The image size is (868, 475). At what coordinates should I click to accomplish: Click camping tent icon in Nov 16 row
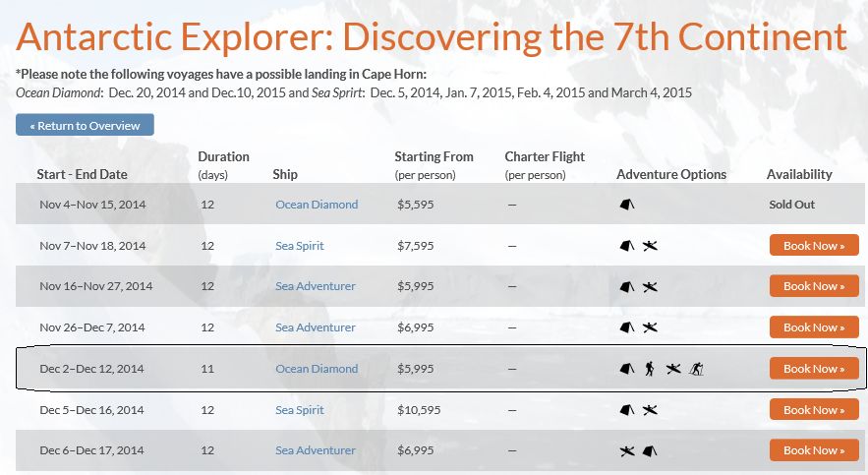(x=627, y=287)
